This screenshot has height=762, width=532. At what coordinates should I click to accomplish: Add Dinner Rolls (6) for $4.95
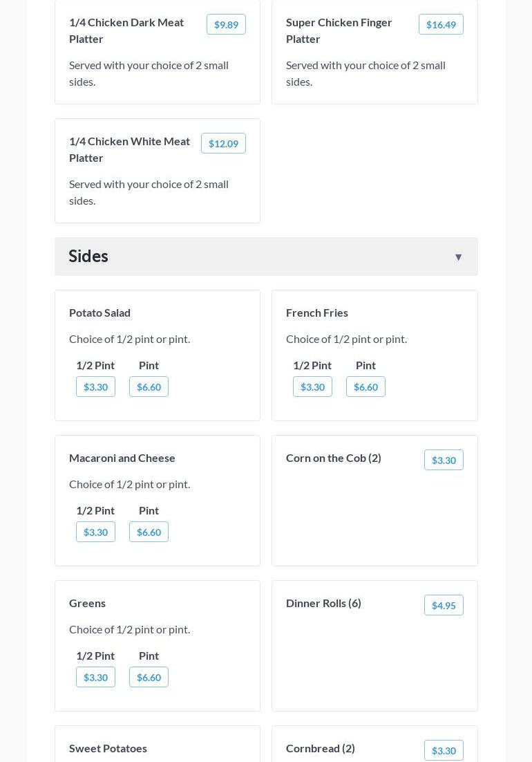tap(444, 606)
